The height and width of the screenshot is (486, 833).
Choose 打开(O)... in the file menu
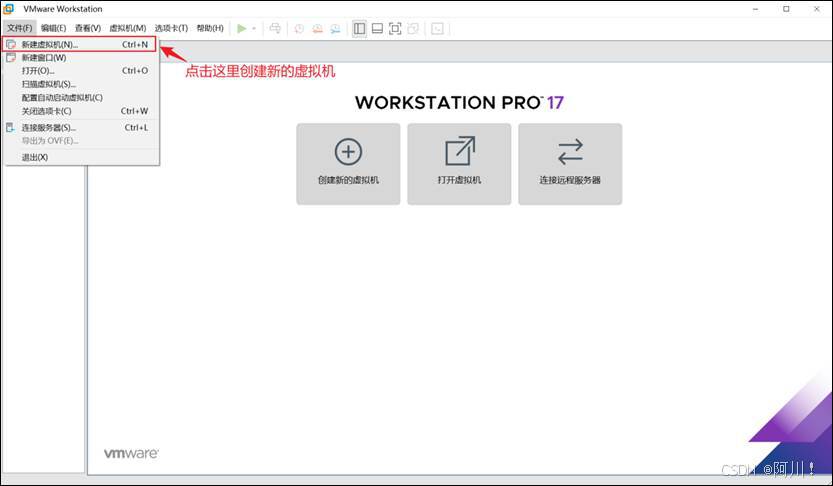point(80,71)
